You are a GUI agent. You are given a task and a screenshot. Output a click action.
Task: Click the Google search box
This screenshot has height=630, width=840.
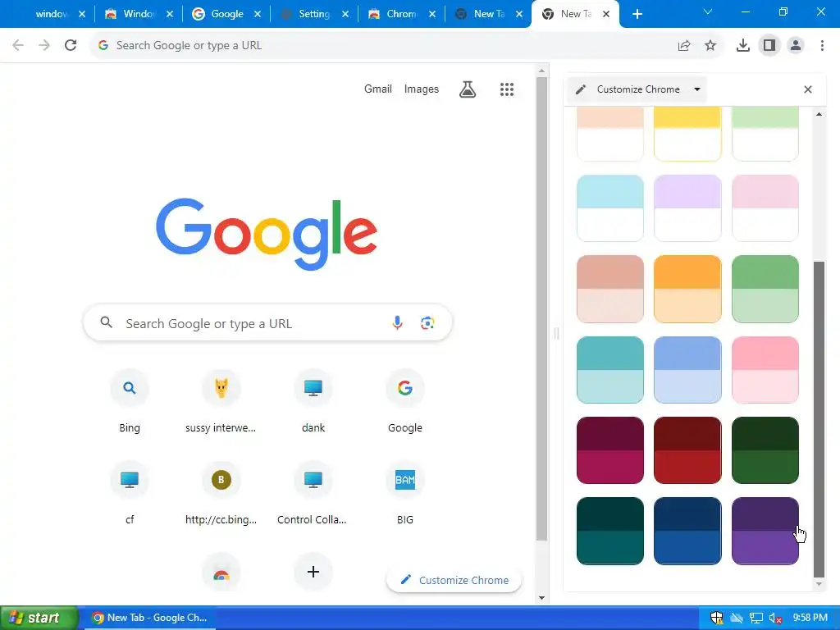coord(268,322)
